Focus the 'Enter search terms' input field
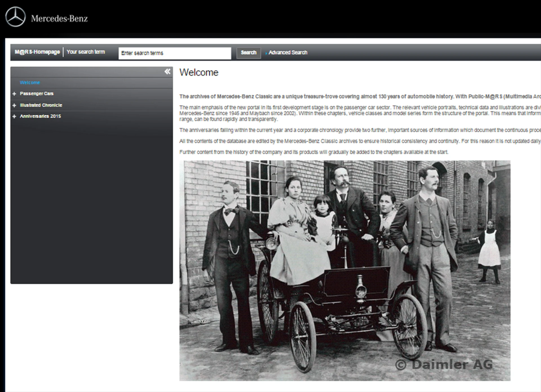 [175, 53]
